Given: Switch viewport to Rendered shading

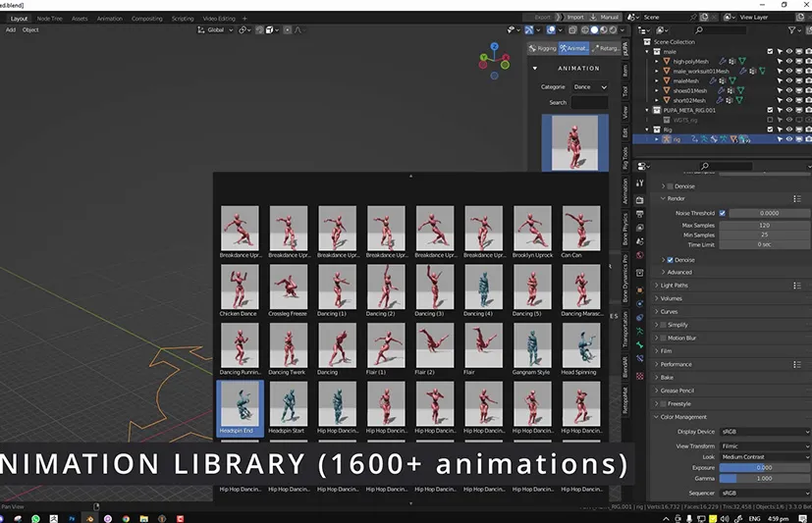Looking at the screenshot, I should point(613,30).
